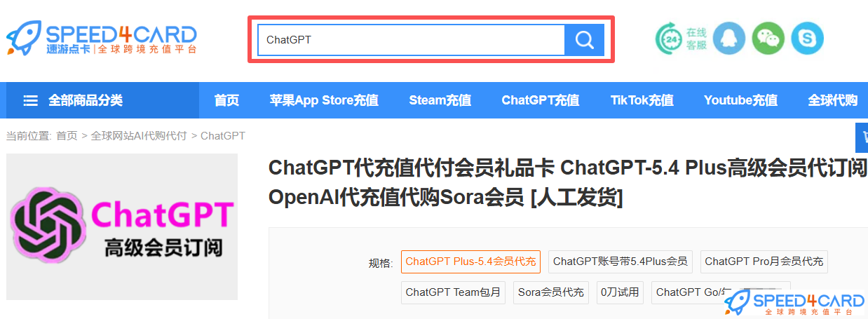
Task: Click the search field containing ChatGPT
Action: [412, 40]
